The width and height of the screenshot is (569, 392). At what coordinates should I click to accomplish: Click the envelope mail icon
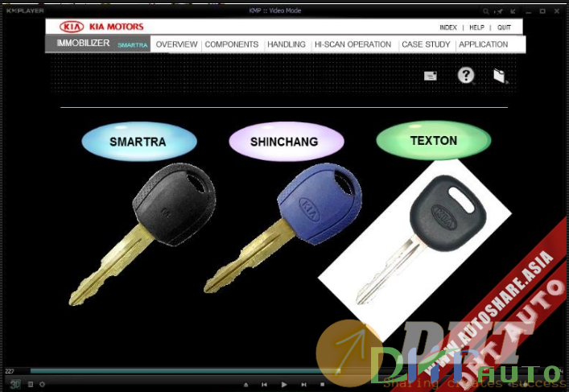[431, 76]
